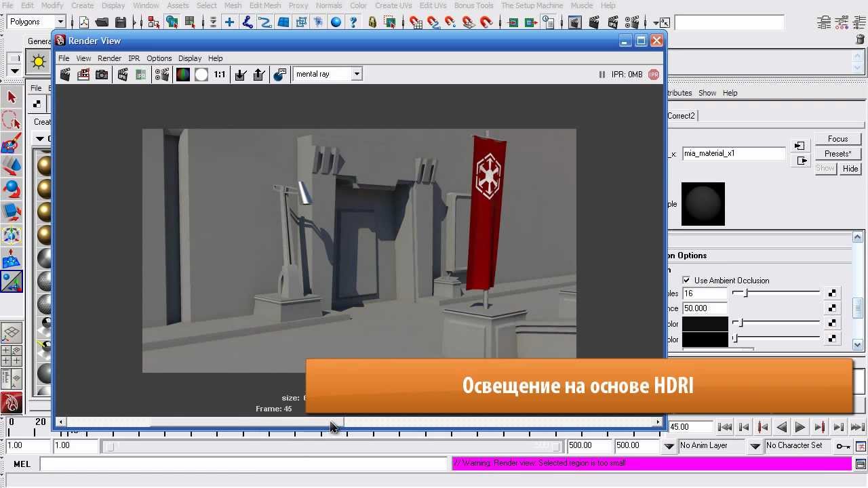Click Redo Previous Render clapperboard in Render View
The width and height of the screenshot is (868, 488).
pyautogui.click(x=65, y=75)
